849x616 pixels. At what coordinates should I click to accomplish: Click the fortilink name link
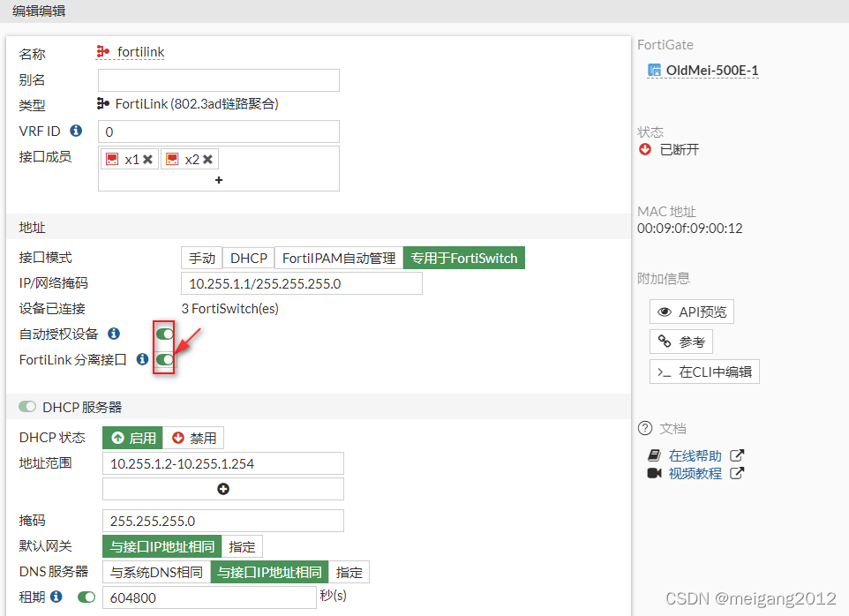[x=141, y=52]
